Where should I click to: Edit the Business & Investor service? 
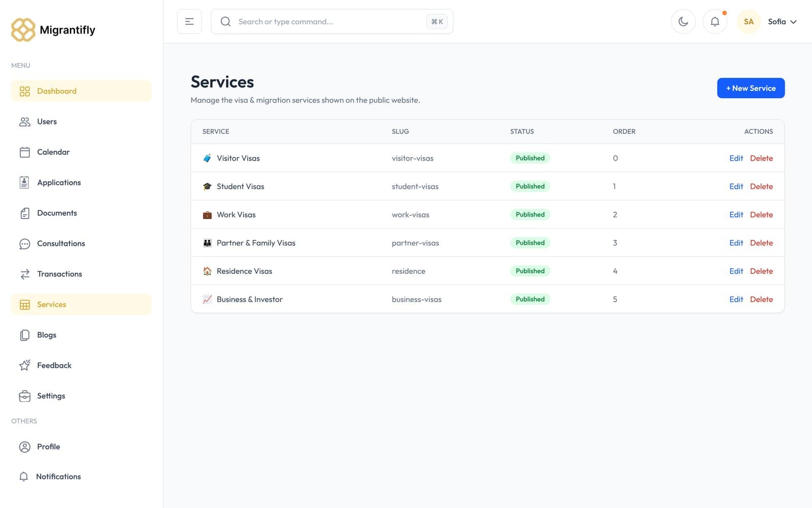tap(736, 299)
